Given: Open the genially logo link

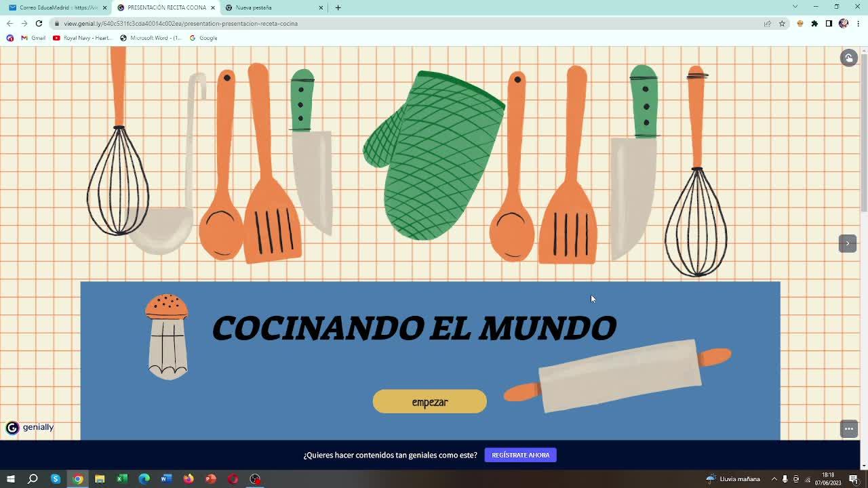Looking at the screenshot, I should click(x=29, y=427).
